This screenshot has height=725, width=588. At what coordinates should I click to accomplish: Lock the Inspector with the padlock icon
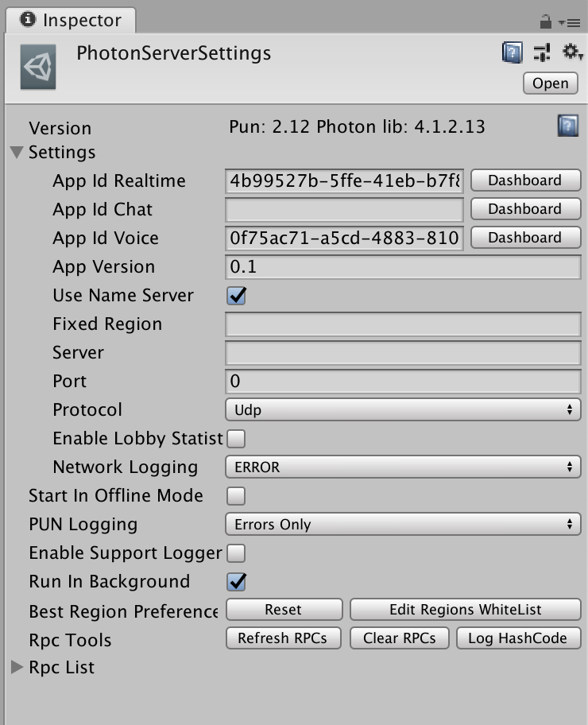pyautogui.click(x=545, y=21)
